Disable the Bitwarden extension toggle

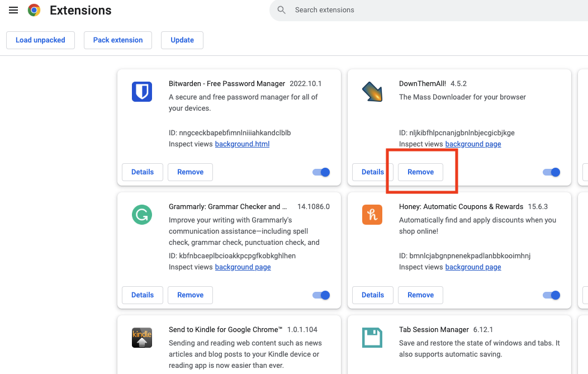pyautogui.click(x=321, y=172)
